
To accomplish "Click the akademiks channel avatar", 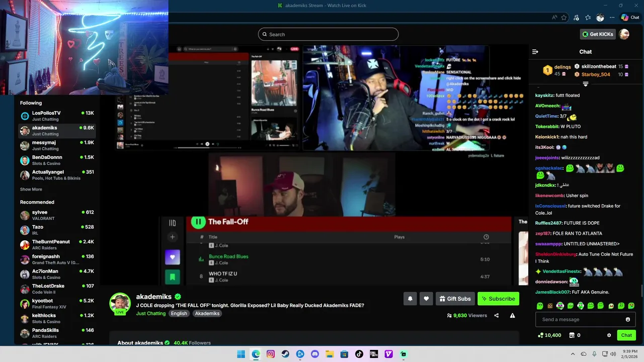I will pyautogui.click(x=120, y=303).
